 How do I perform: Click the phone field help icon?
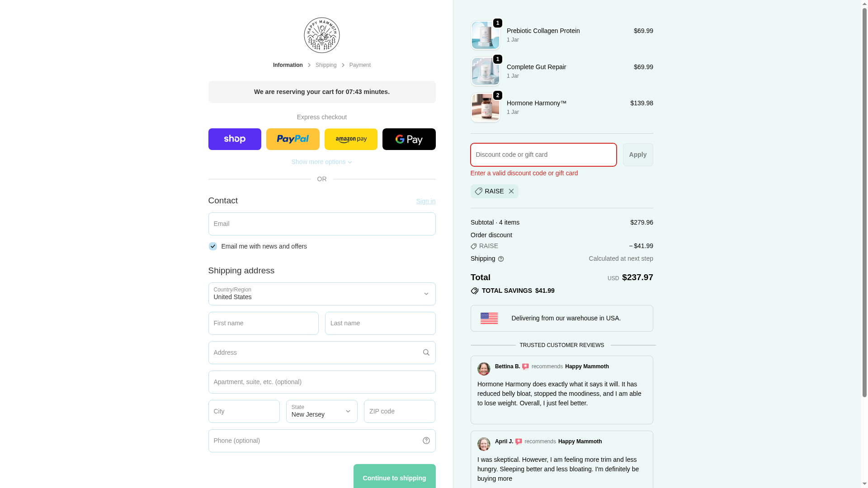(426, 441)
